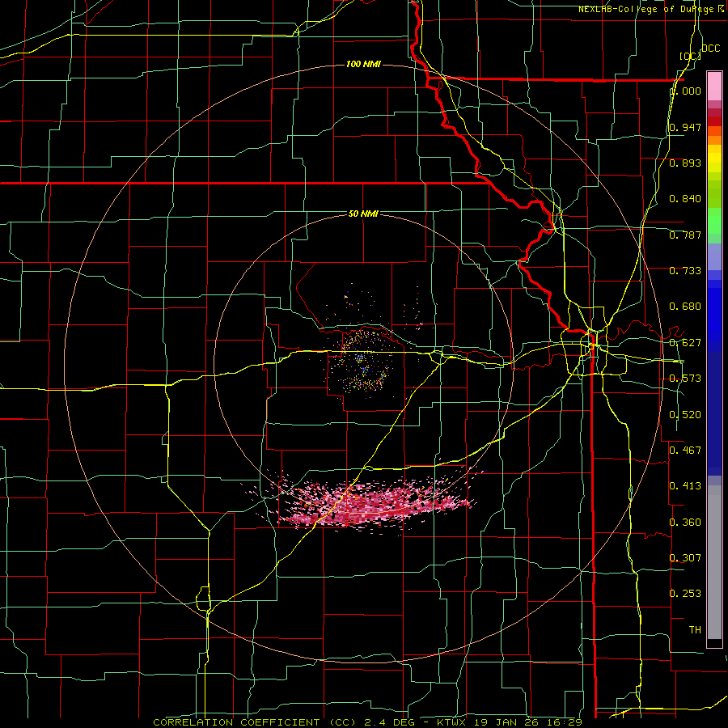Viewport: 728px width, 728px height.
Task: Click the 0.680 color scale value
Action: pos(685,307)
